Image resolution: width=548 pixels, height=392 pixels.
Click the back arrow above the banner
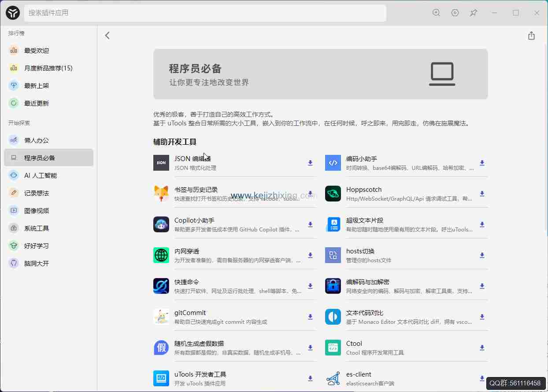107,35
